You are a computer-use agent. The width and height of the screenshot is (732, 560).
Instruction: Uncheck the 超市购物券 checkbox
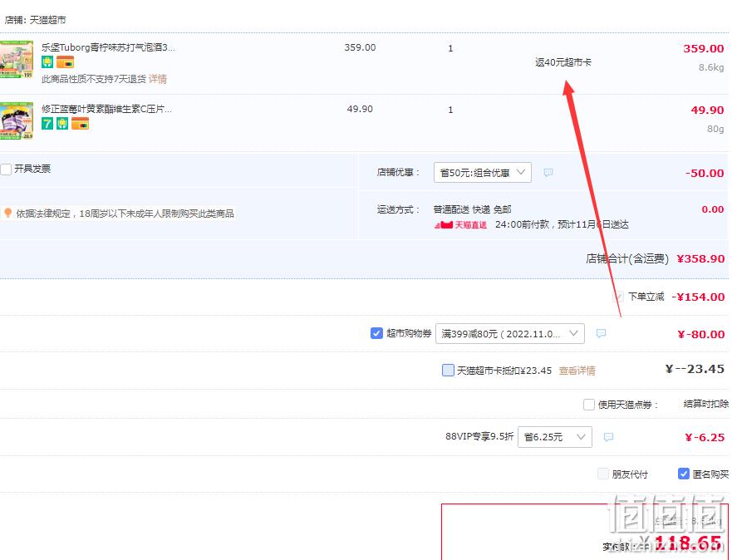376,333
